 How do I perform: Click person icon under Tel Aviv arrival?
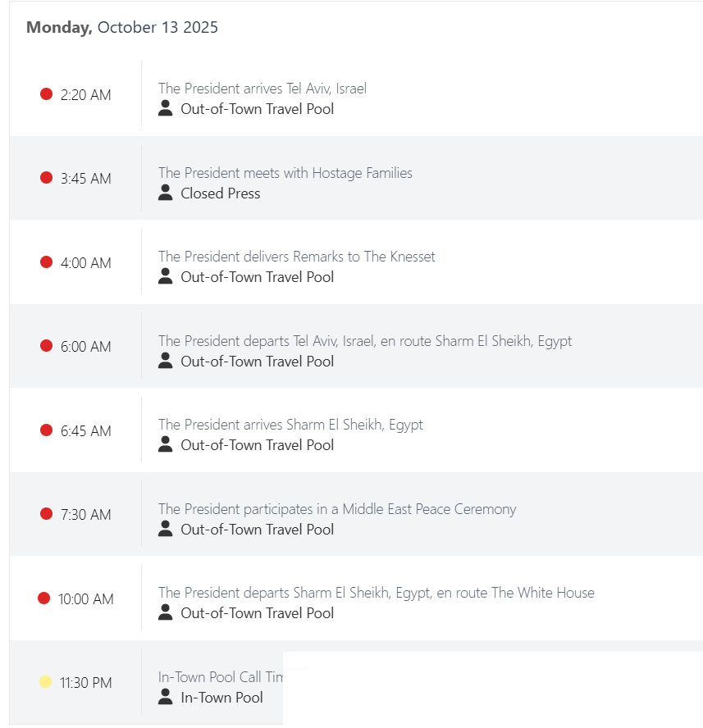[x=166, y=108]
